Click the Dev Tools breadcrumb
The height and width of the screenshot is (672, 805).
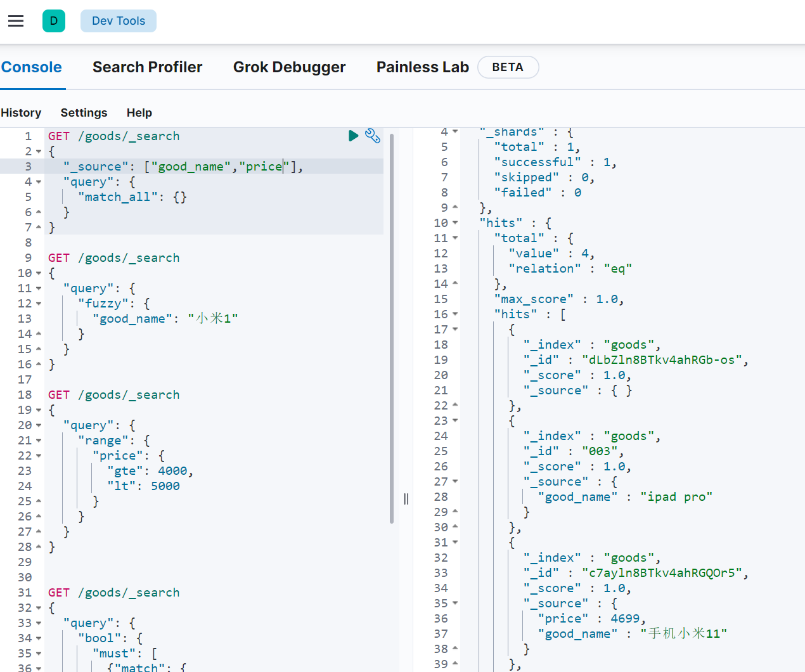(x=119, y=21)
